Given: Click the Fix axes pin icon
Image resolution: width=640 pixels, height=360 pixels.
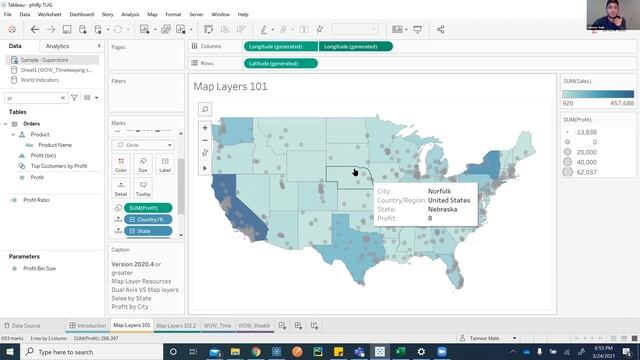Looking at the screenshot, I should (x=320, y=29).
